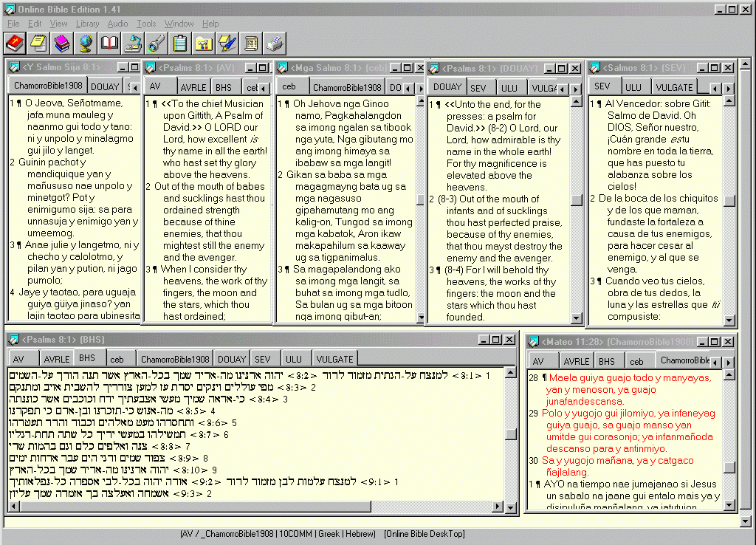
Task: Click the parchment scroll toolbar icon
Action: (x=251, y=44)
